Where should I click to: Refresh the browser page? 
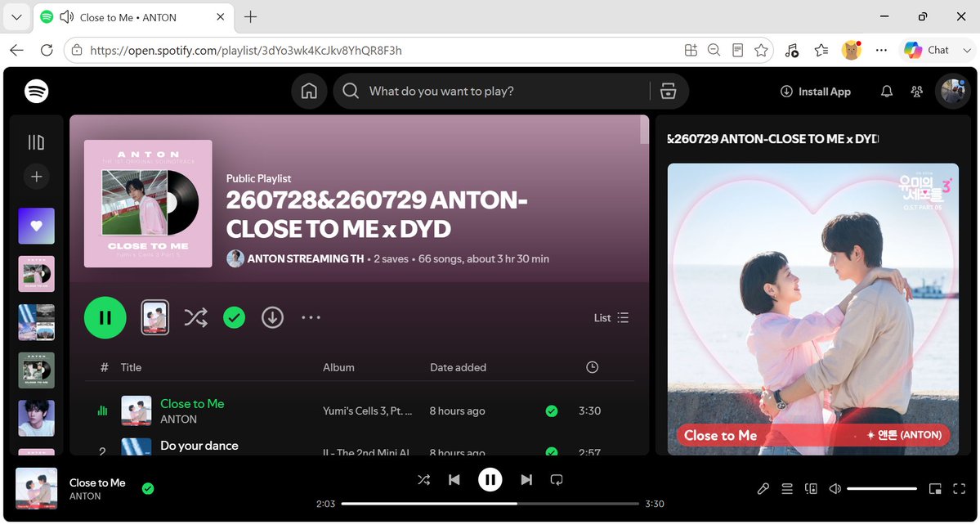(x=47, y=50)
